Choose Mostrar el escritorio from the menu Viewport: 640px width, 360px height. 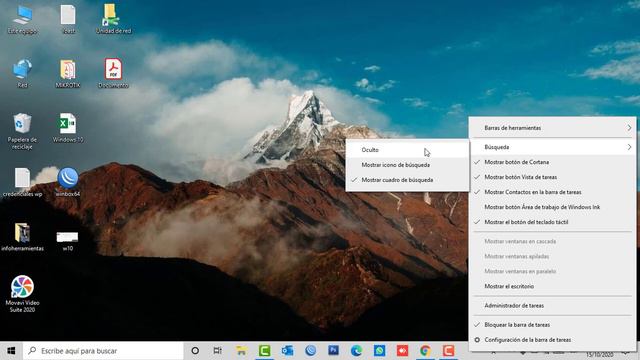553,286
